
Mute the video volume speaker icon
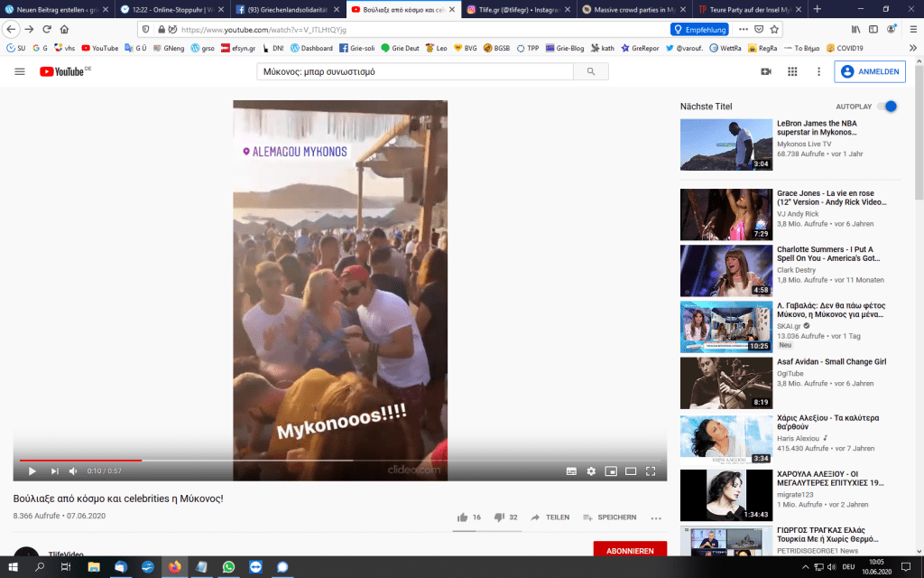(x=74, y=471)
